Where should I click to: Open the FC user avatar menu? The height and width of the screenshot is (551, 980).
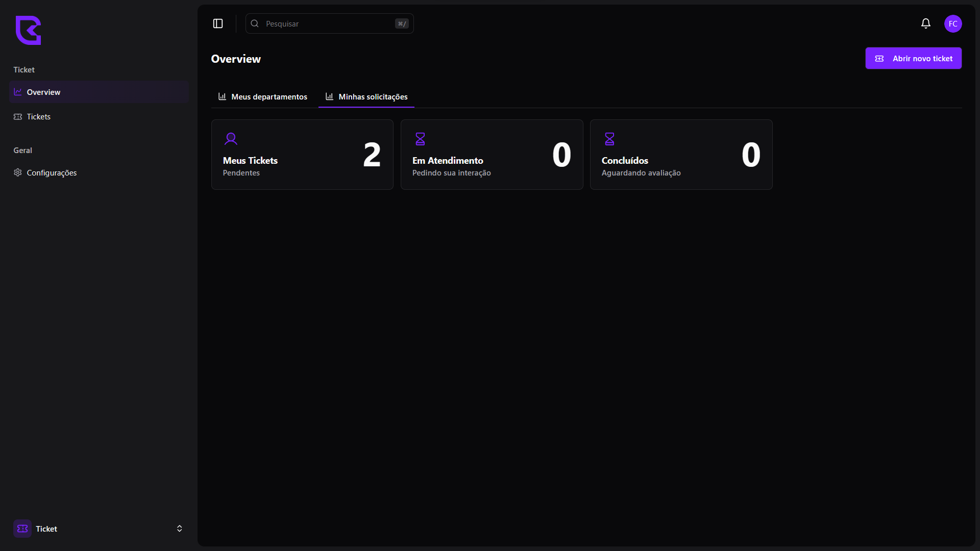[x=952, y=23]
